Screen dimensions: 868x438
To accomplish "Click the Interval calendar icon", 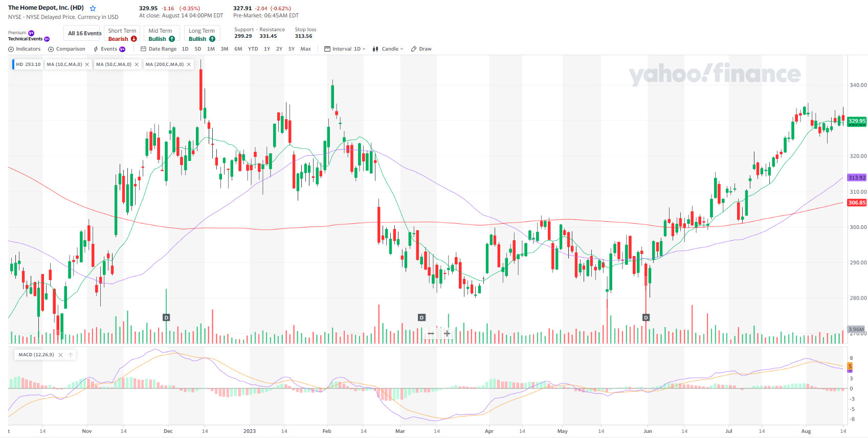I will tap(327, 49).
